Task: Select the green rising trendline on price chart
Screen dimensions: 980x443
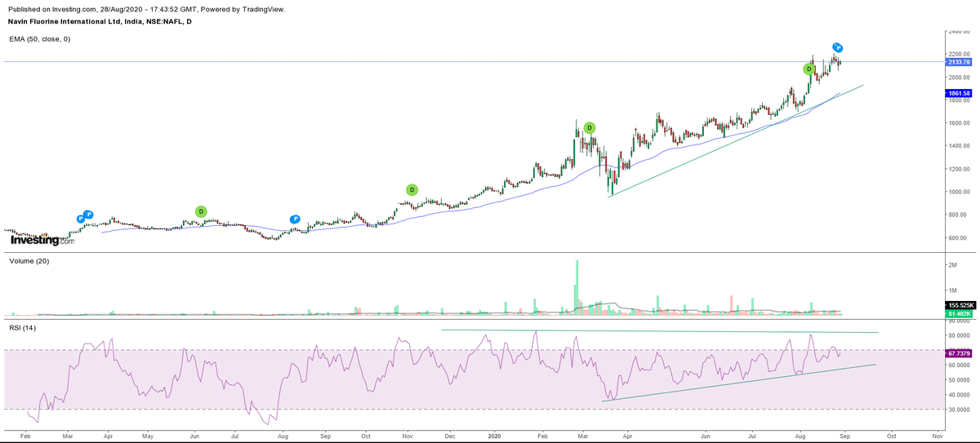Action: click(x=736, y=140)
